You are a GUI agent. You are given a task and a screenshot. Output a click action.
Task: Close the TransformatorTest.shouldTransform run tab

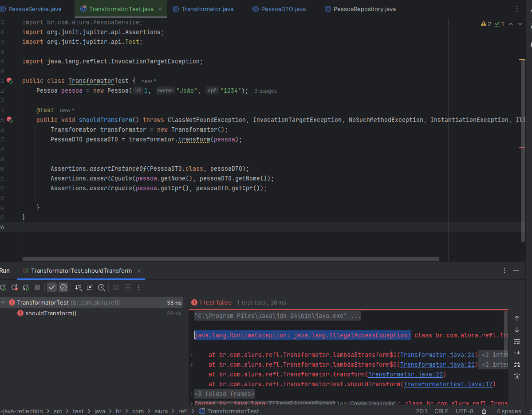pos(139,271)
